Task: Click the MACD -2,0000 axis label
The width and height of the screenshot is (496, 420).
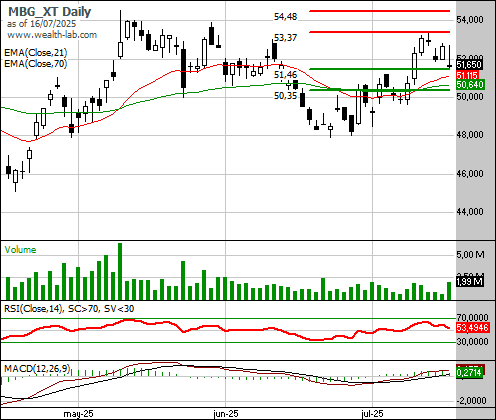Action: click(x=472, y=400)
